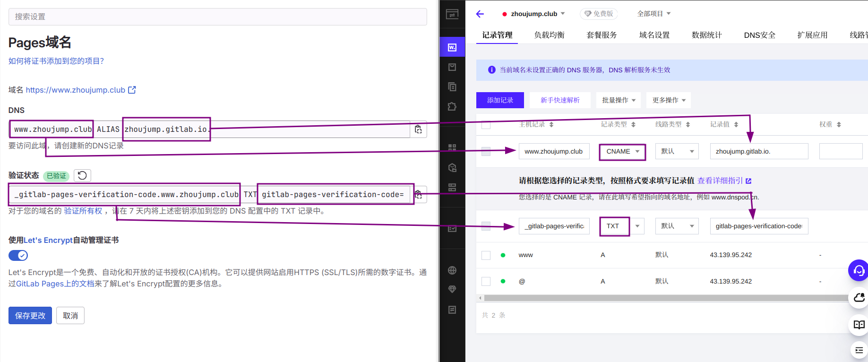Click the diamond sidebar icon
This screenshot has width=868, height=362.
coord(452,289)
